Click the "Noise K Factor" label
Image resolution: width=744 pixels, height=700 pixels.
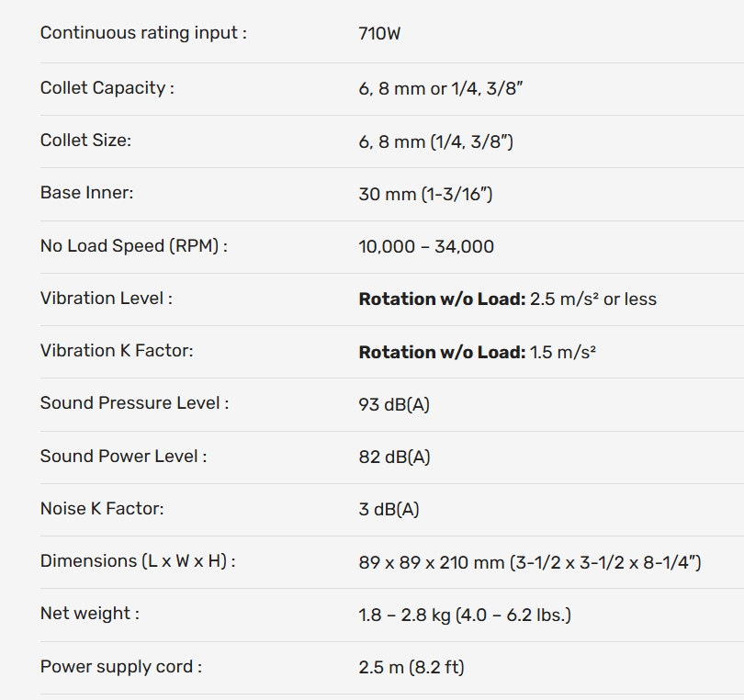(102, 509)
